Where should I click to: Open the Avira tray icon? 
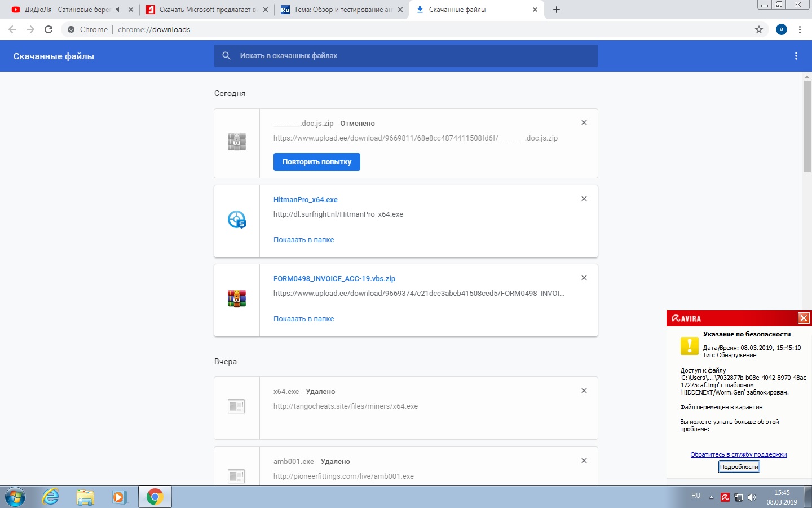tap(725, 497)
